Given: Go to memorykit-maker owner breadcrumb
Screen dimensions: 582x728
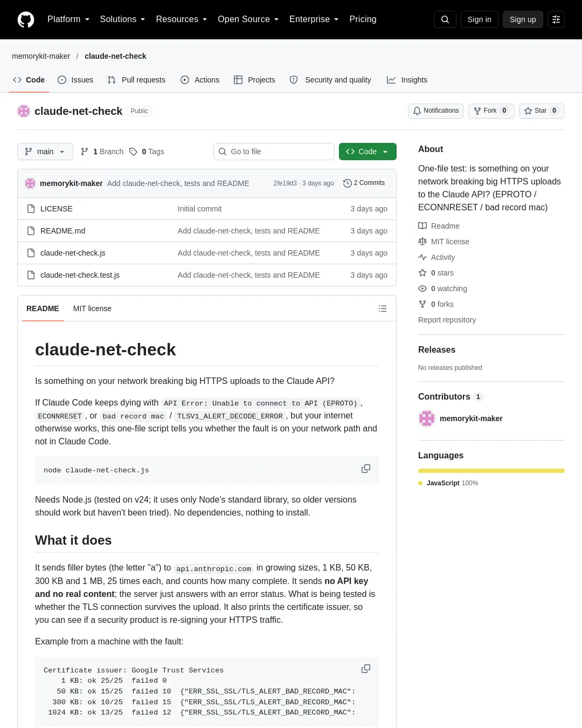Looking at the screenshot, I should click(41, 56).
